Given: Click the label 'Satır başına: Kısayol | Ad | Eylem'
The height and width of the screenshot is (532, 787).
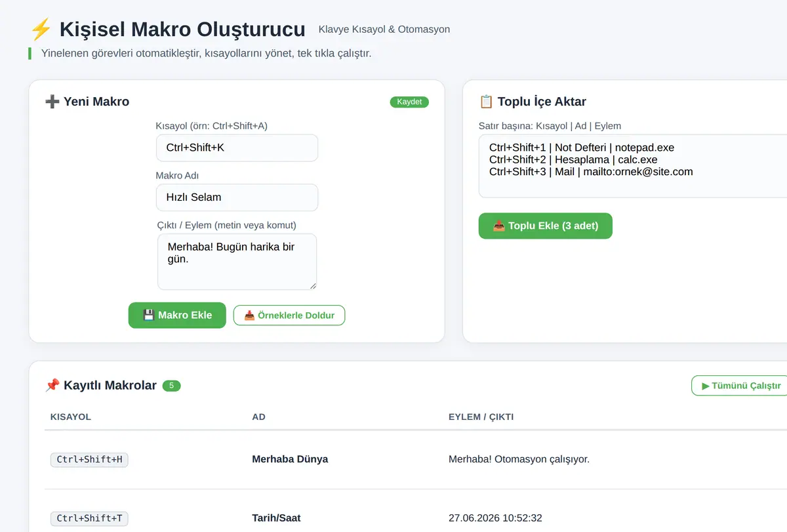Looking at the screenshot, I should click(x=550, y=126).
